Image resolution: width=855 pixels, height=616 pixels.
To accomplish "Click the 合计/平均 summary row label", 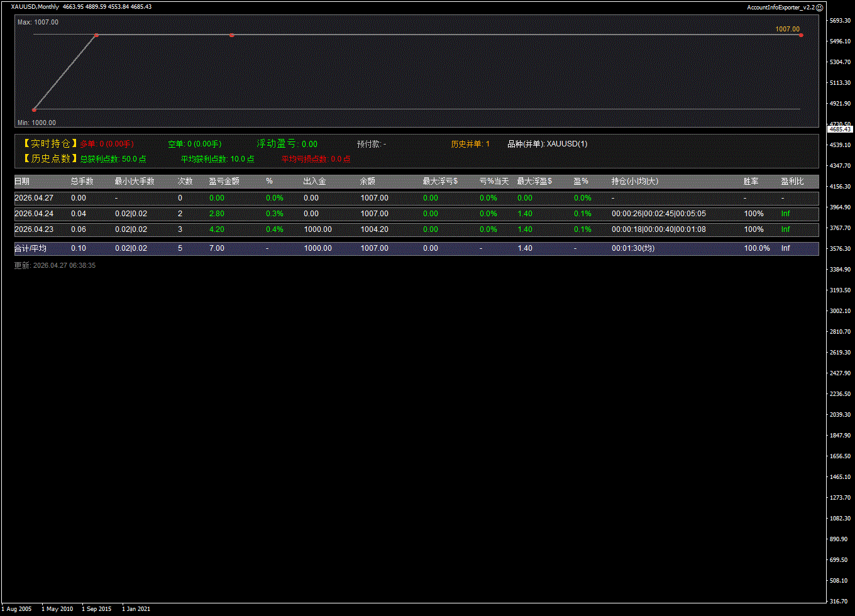I will coord(30,248).
